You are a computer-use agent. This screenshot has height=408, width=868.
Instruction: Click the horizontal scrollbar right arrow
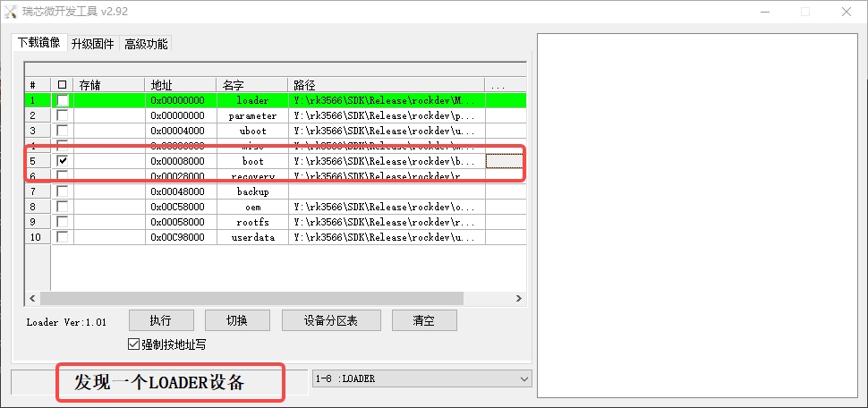pos(519,298)
